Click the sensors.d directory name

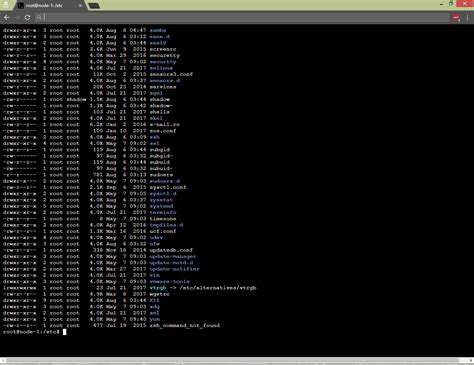click(164, 81)
